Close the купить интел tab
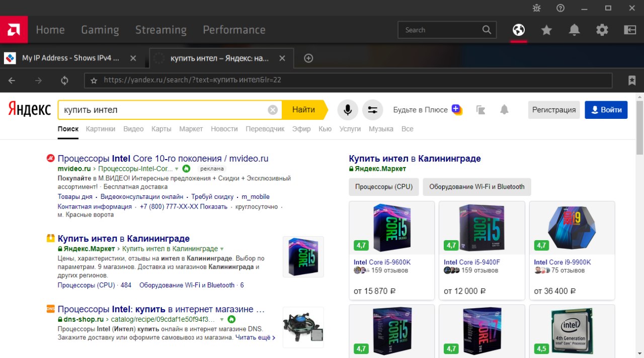The height and width of the screenshot is (358, 644). click(283, 58)
